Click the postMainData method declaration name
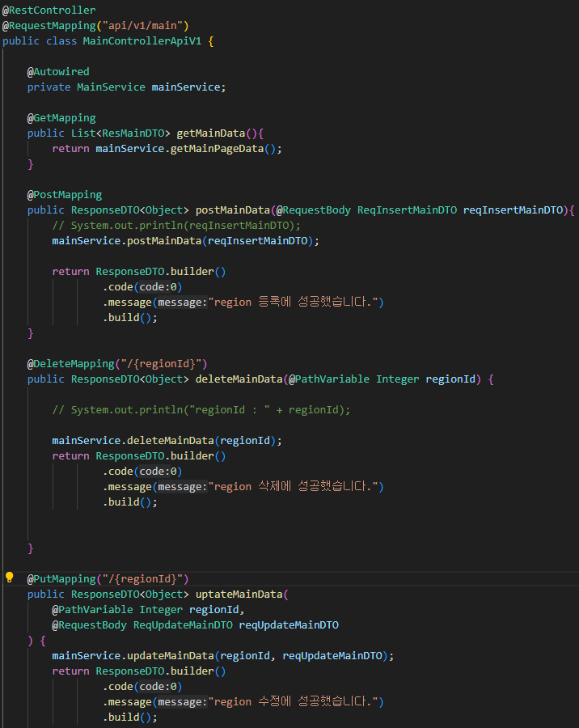 click(233, 210)
